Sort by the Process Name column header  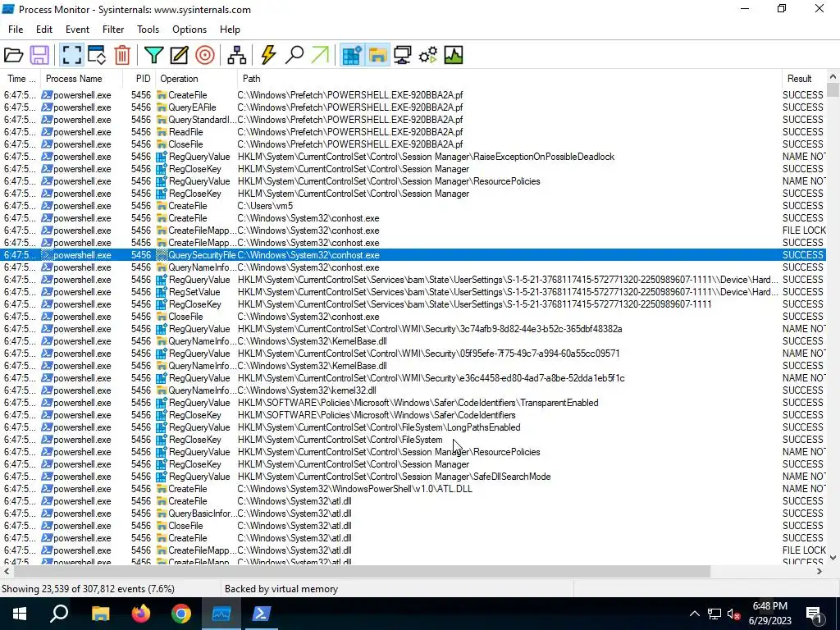coord(81,78)
